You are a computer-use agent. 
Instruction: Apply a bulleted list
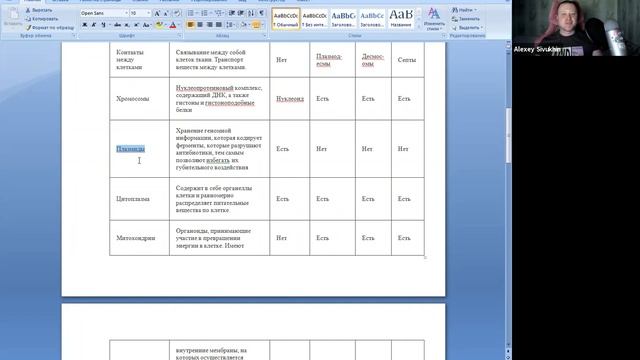(x=192, y=13)
